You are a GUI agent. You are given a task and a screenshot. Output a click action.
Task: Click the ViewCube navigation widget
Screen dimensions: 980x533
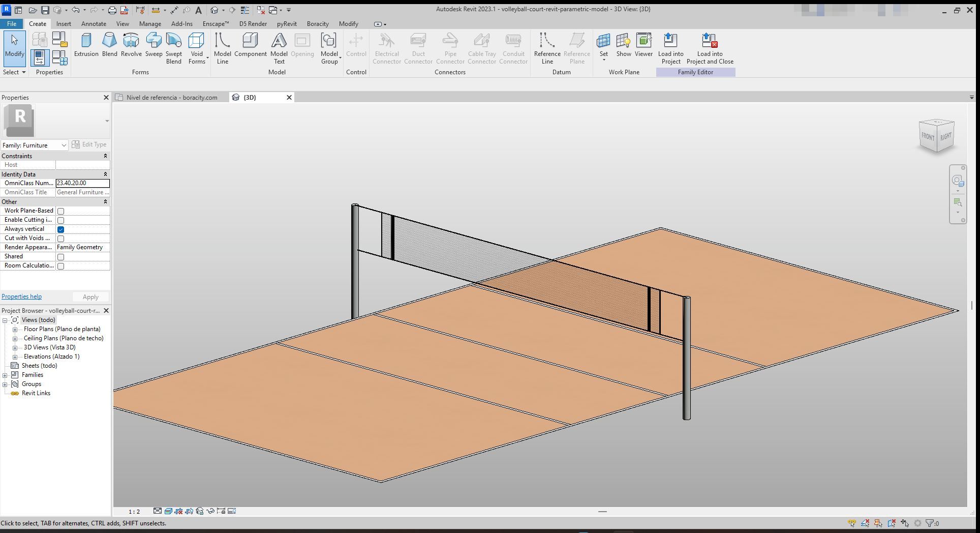point(937,136)
